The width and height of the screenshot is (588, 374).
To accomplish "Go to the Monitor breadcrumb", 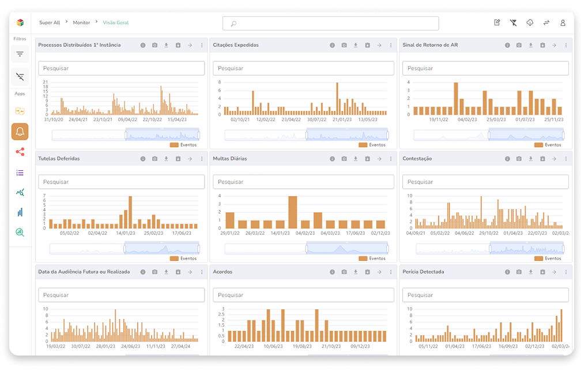I will [x=81, y=23].
